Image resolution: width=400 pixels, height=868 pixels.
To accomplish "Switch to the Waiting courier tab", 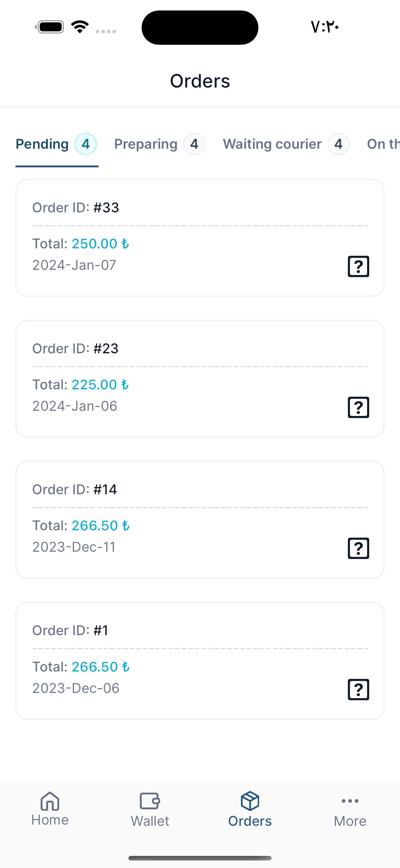I will coord(286,144).
